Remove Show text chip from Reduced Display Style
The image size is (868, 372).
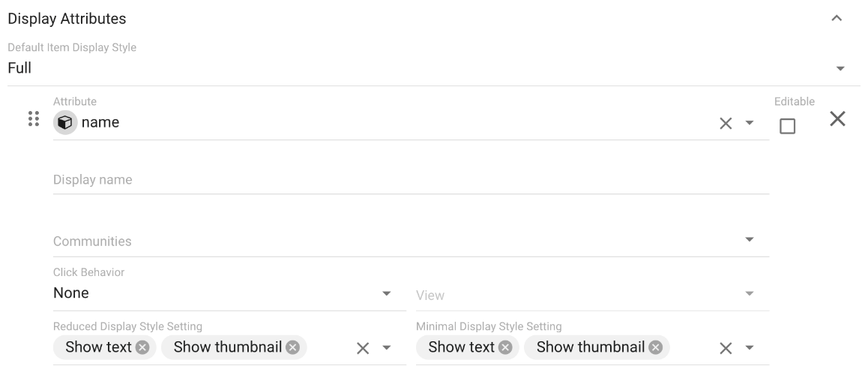point(142,348)
